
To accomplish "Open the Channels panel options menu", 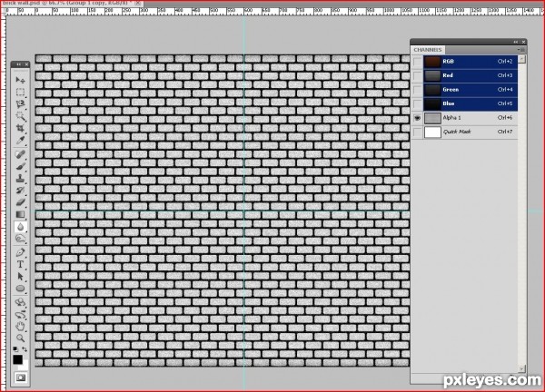I will pos(521,50).
